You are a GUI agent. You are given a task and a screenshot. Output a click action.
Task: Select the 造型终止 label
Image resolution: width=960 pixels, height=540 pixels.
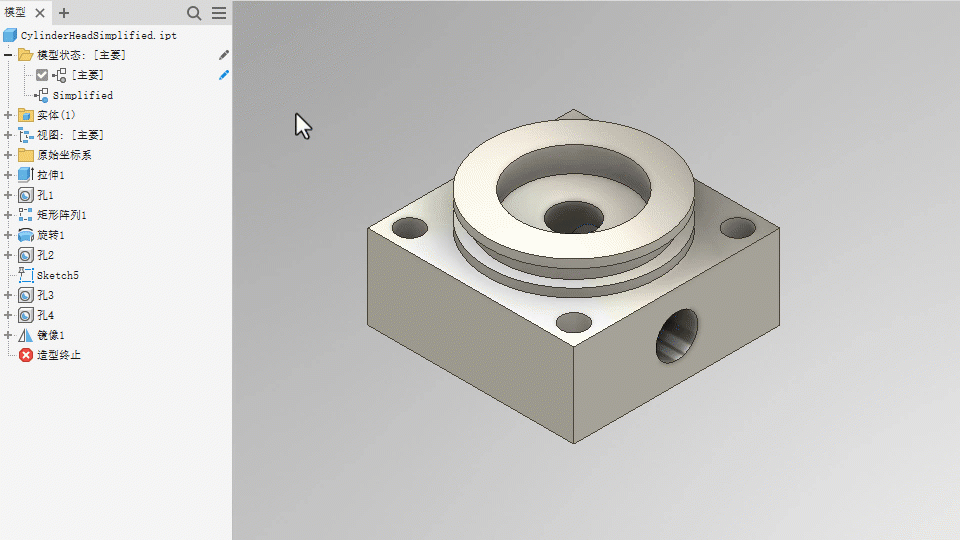(x=59, y=355)
